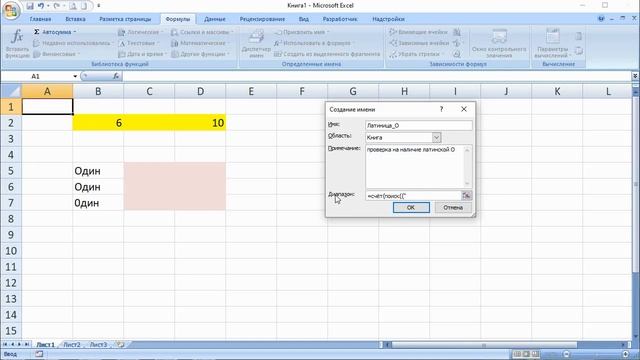Click the Save icon in quick access toolbar
The image size is (640, 360).
(30, 6)
